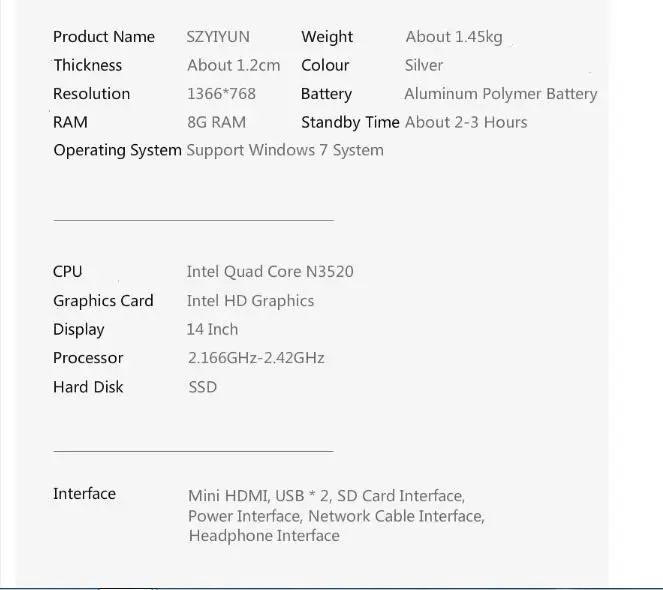Click the 14 Inch display value
The image size is (663, 590).
coord(212,329)
